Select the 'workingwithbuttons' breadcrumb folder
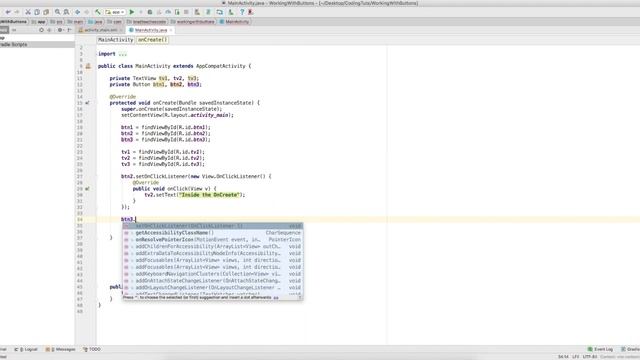Image resolution: width=640 pixels, height=360 pixels. tap(193, 22)
